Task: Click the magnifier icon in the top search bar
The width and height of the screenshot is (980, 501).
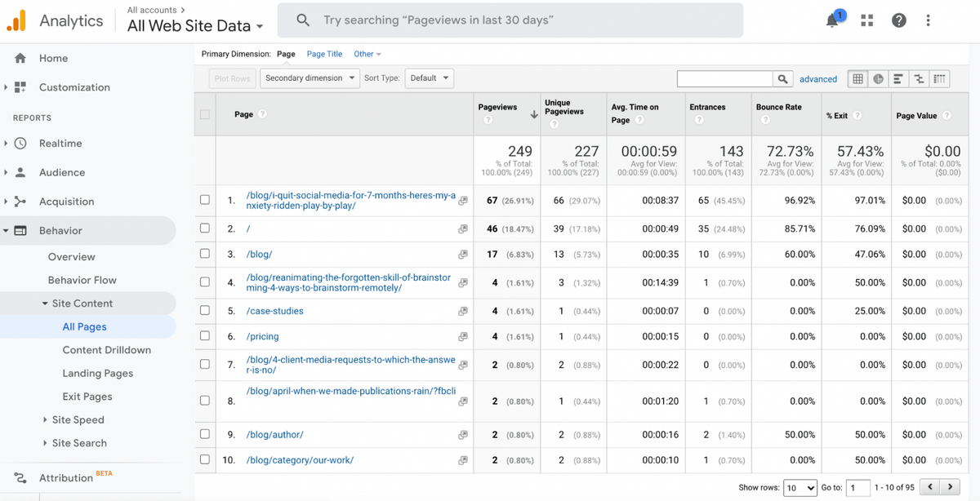Action: [x=303, y=20]
